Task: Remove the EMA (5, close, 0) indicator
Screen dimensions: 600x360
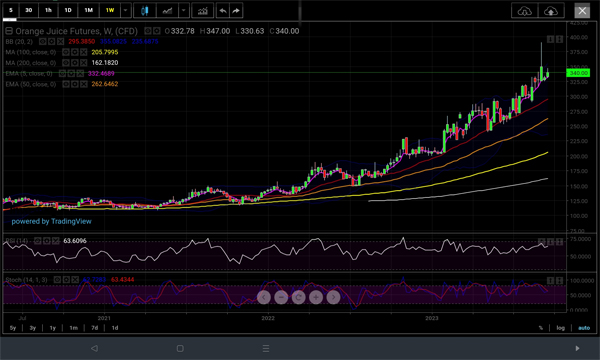Action: 80,73
